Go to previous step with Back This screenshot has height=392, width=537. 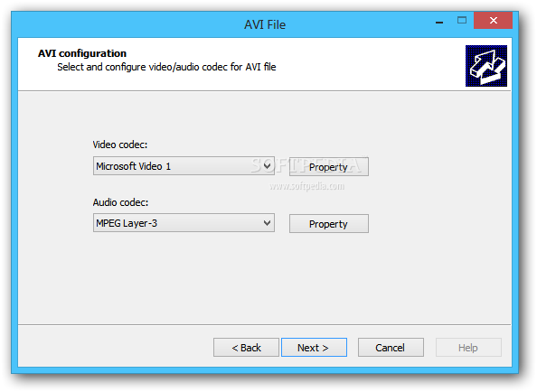[x=246, y=348]
